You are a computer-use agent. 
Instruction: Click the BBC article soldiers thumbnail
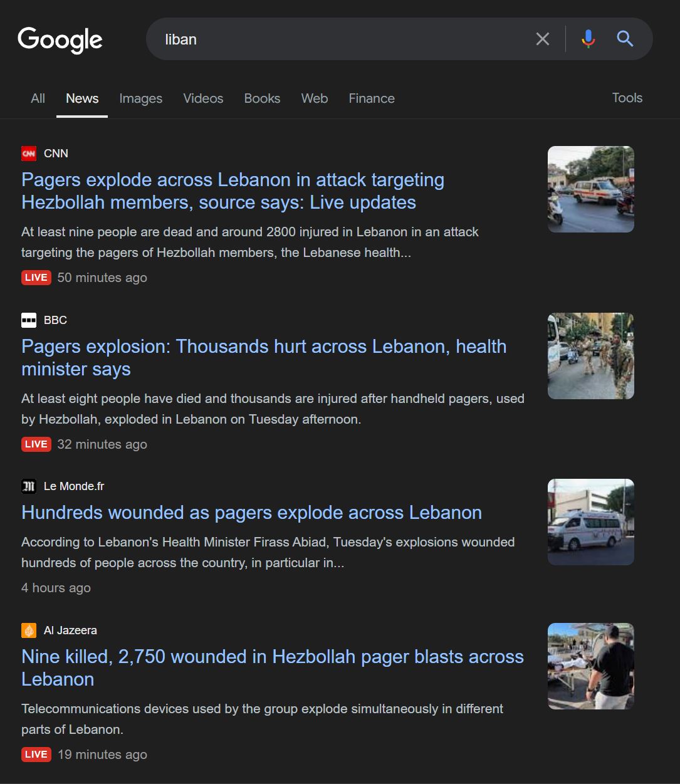point(591,356)
